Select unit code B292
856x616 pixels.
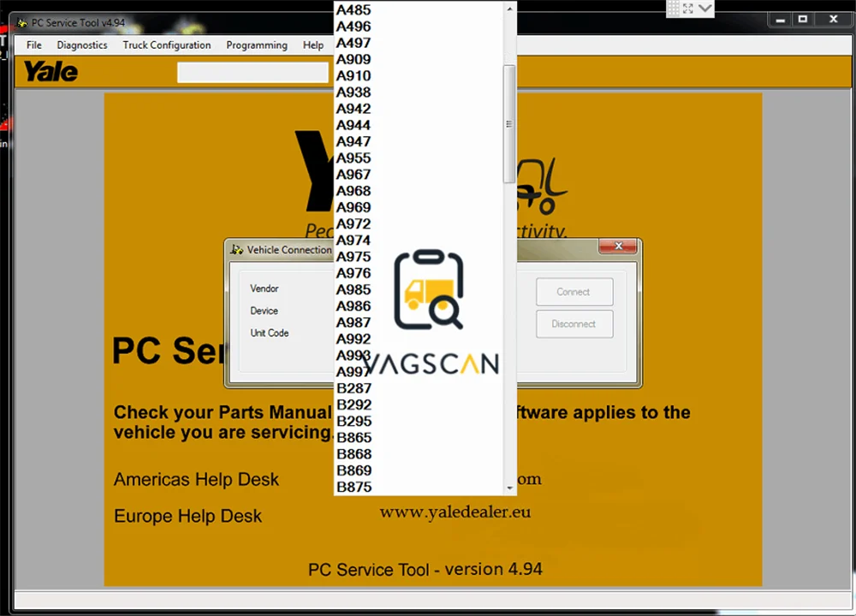[419, 405]
